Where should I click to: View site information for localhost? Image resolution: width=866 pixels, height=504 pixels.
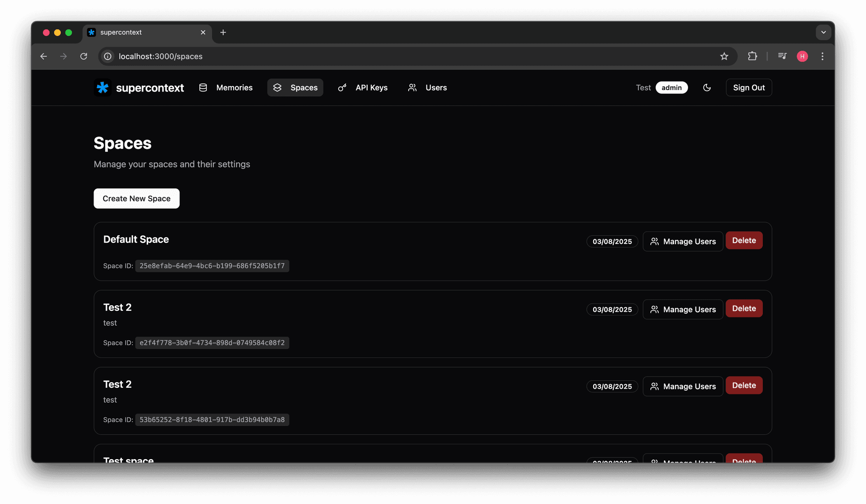tap(107, 56)
